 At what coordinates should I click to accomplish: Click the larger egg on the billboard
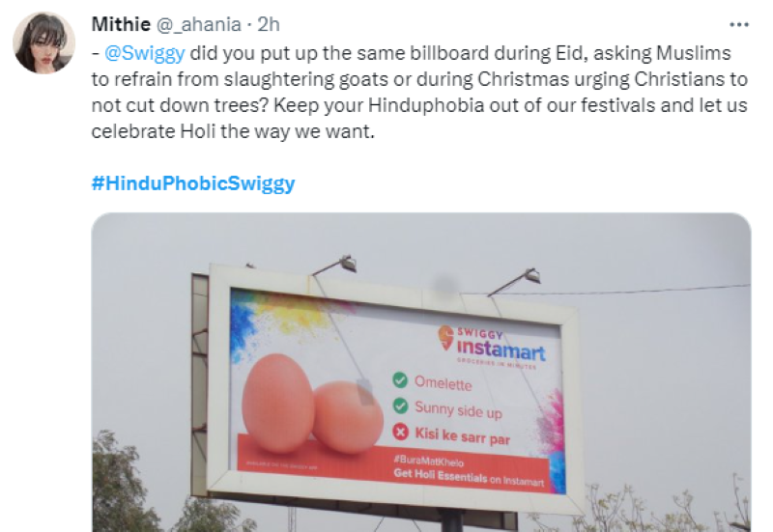point(278,403)
